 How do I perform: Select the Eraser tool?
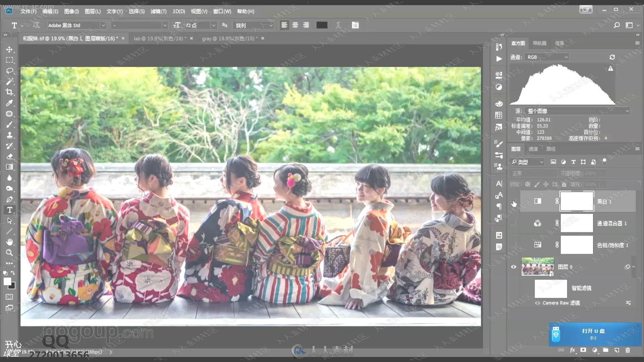pos(9,157)
